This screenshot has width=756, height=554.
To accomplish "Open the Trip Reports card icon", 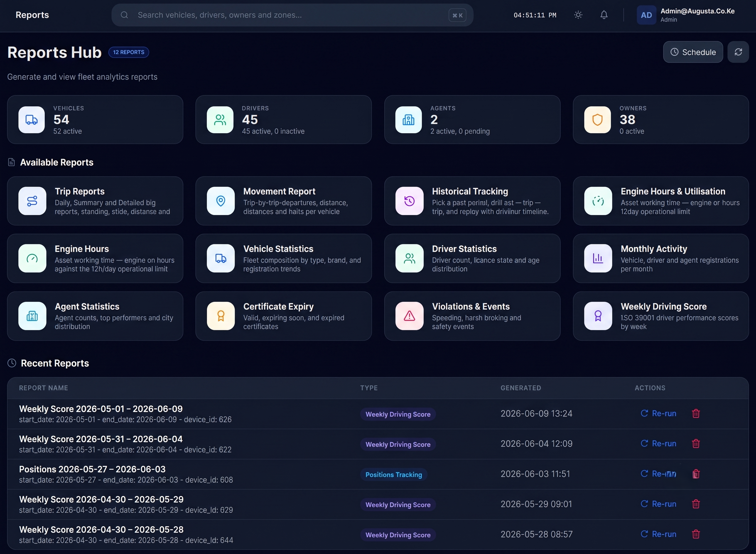I will (x=32, y=201).
